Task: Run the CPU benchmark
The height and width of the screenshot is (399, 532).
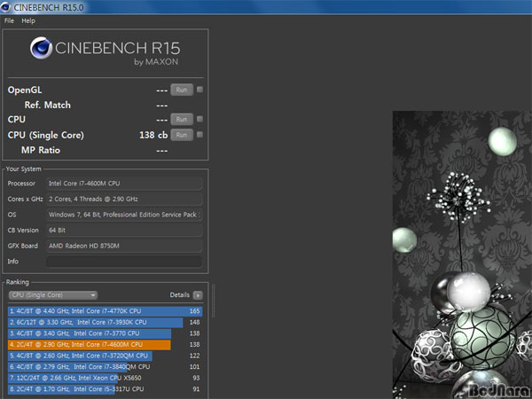Action: tap(182, 120)
